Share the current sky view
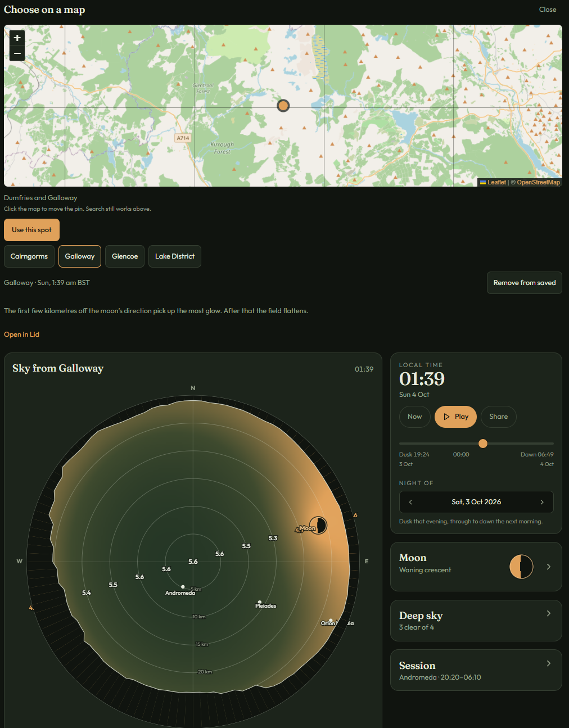Image resolution: width=569 pixels, height=728 pixels. (x=499, y=417)
